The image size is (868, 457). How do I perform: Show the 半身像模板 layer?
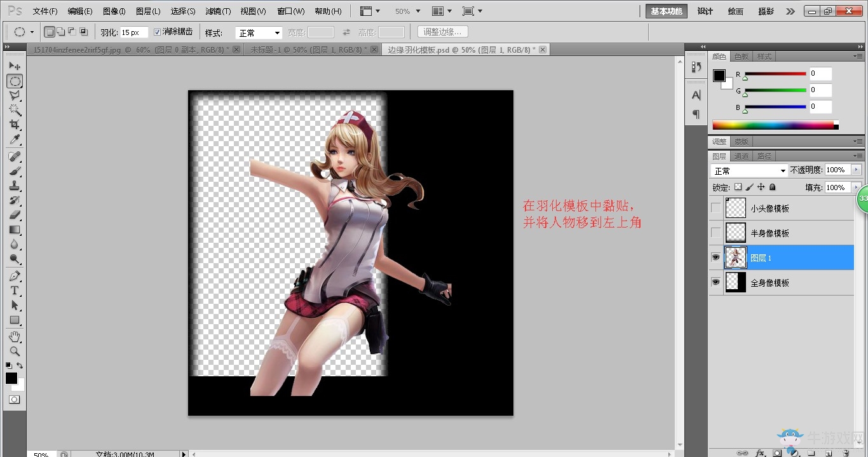pyautogui.click(x=716, y=233)
